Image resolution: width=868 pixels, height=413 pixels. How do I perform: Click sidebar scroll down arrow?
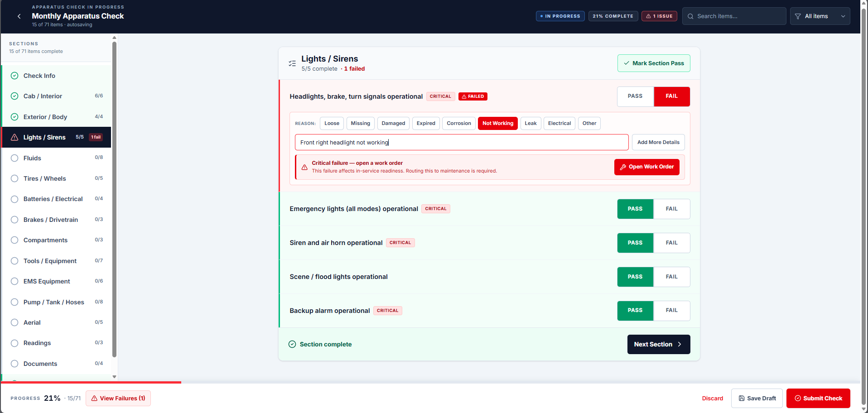coord(114,377)
